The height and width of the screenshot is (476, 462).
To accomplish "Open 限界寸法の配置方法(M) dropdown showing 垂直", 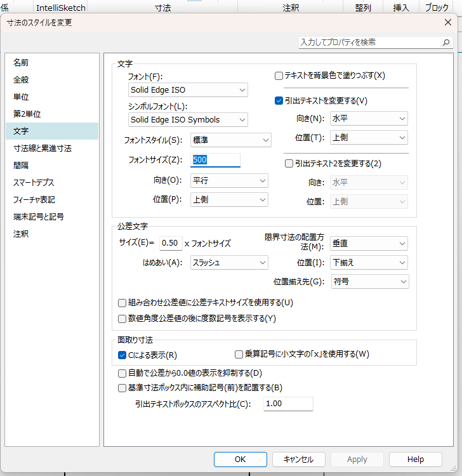I will (x=369, y=244).
